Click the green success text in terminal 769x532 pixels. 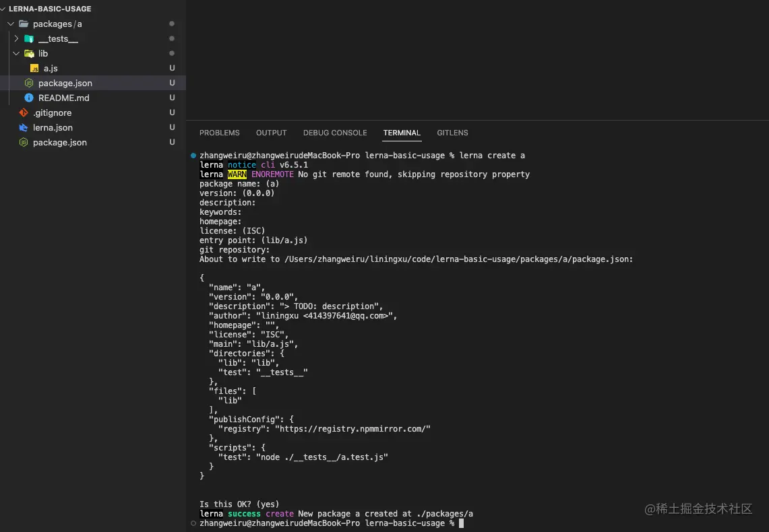pyautogui.click(x=244, y=513)
